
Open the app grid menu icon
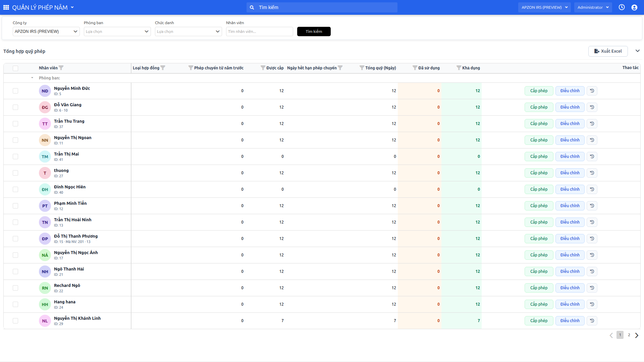click(6, 7)
